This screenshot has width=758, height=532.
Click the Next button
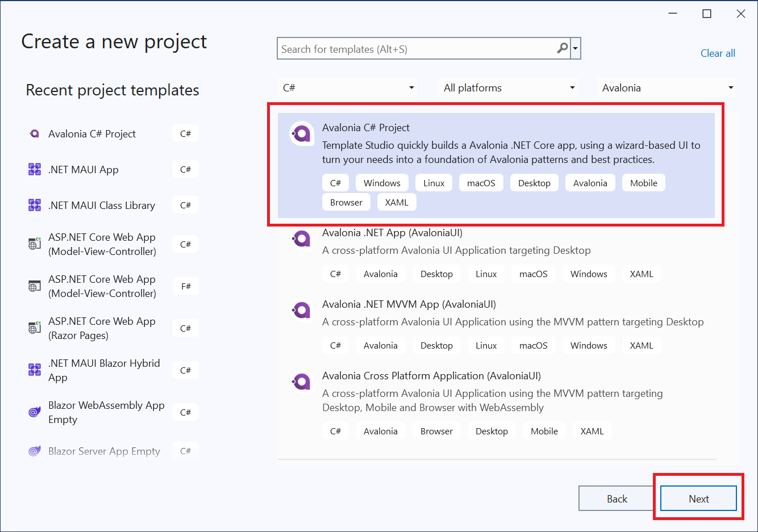tap(698, 499)
